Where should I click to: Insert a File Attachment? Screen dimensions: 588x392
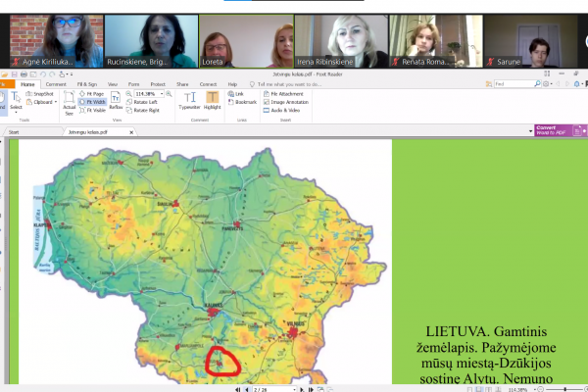pyautogui.click(x=283, y=94)
